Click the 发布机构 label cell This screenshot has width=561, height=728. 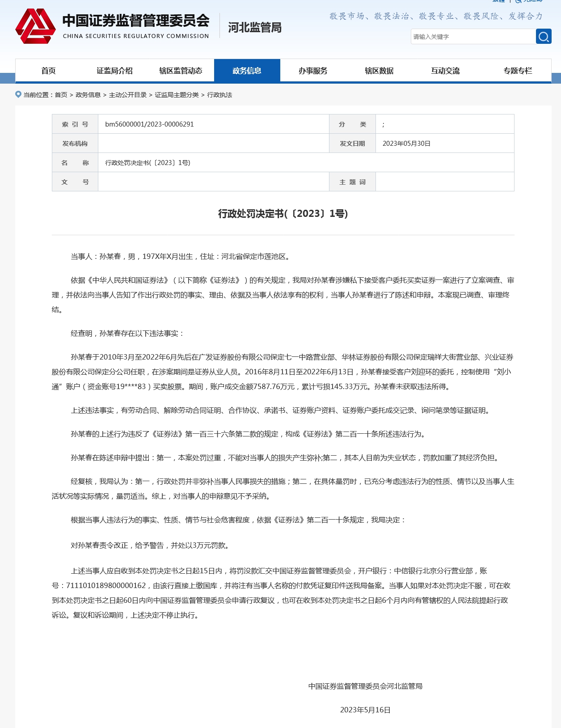[x=75, y=144]
